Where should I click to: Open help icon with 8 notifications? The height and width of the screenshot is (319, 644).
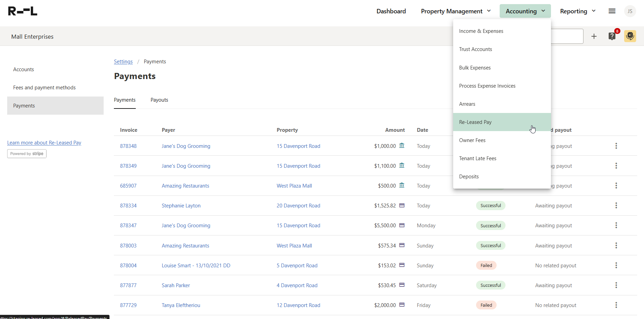(612, 36)
